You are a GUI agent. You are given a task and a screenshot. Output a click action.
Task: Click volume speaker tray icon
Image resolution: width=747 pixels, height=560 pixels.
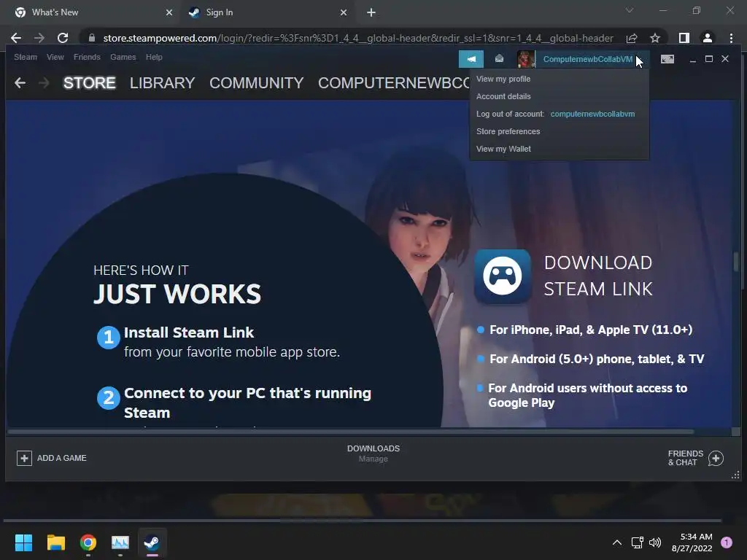(655, 542)
